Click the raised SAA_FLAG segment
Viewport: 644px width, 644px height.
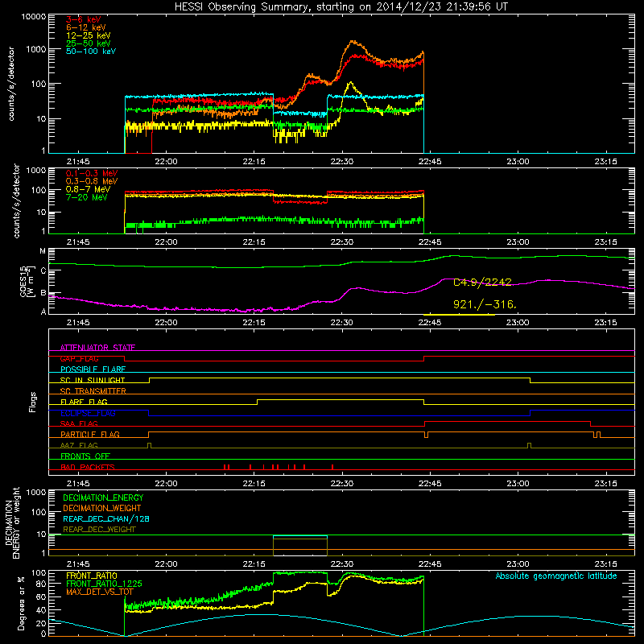[x=507, y=421]
